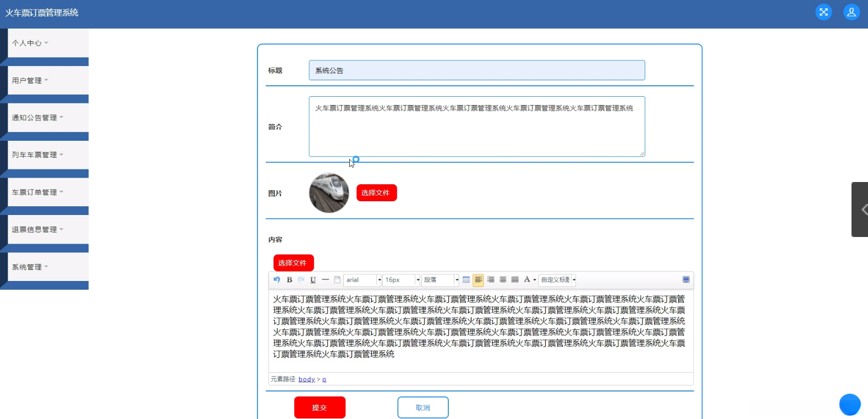Expand the 用户管理 sidebar menu
The height and width of the screenshot is (419, 868).
tap(48, 80)
